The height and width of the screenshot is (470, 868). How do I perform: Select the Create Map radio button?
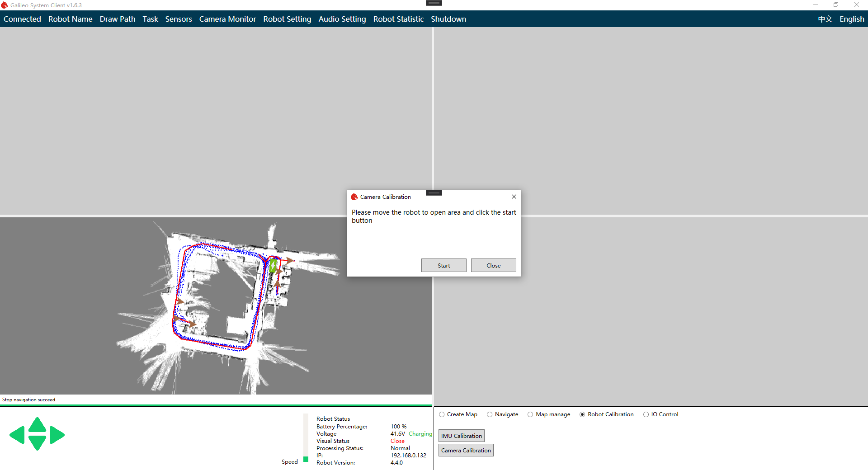pos(442,414)
